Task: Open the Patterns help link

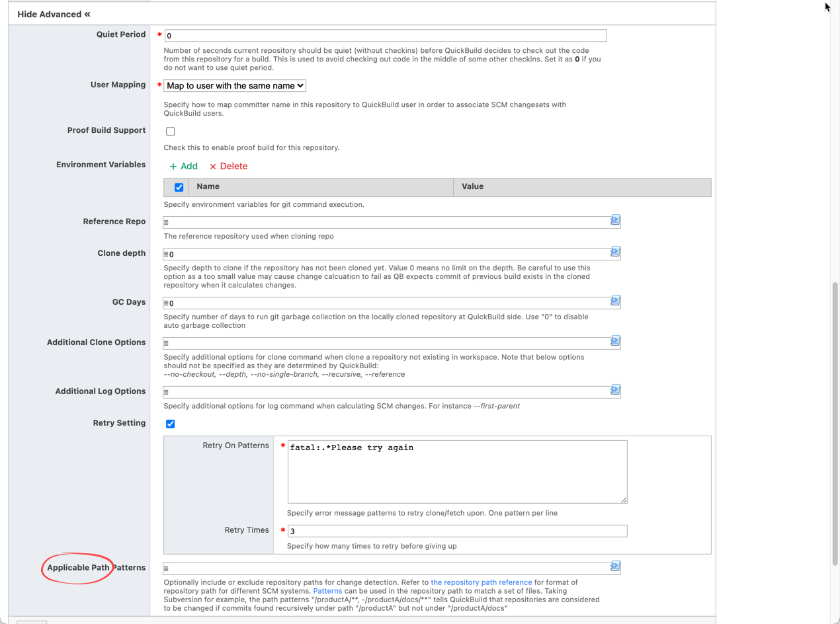Action: click(327, 591)
